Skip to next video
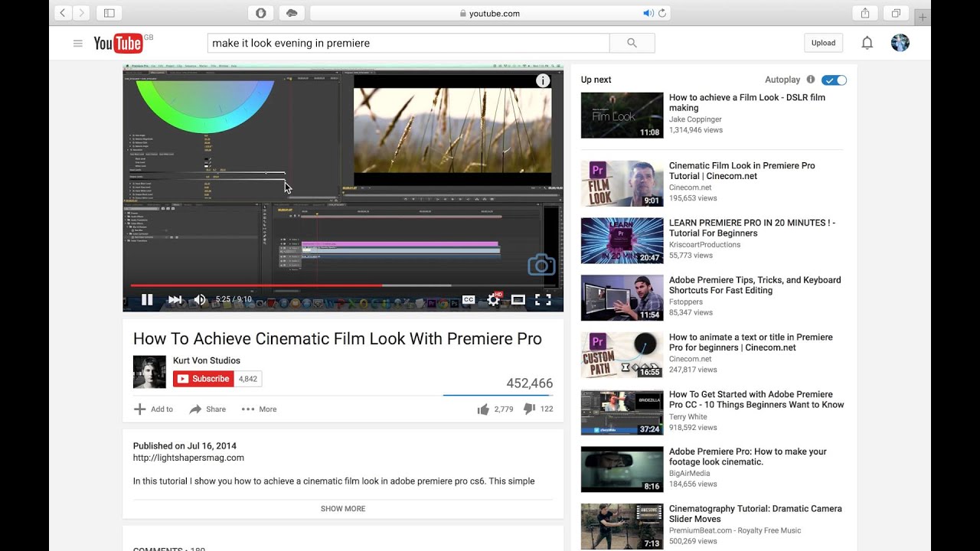 click(175, 300)
